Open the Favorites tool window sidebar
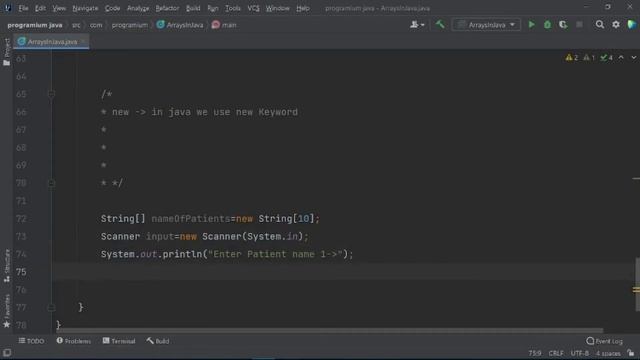 (7, 311)
